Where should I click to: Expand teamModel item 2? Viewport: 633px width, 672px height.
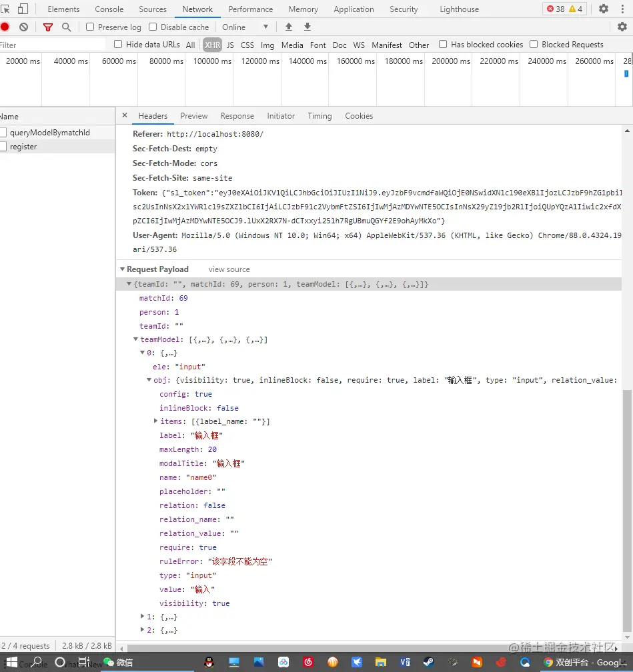point(142,629)
